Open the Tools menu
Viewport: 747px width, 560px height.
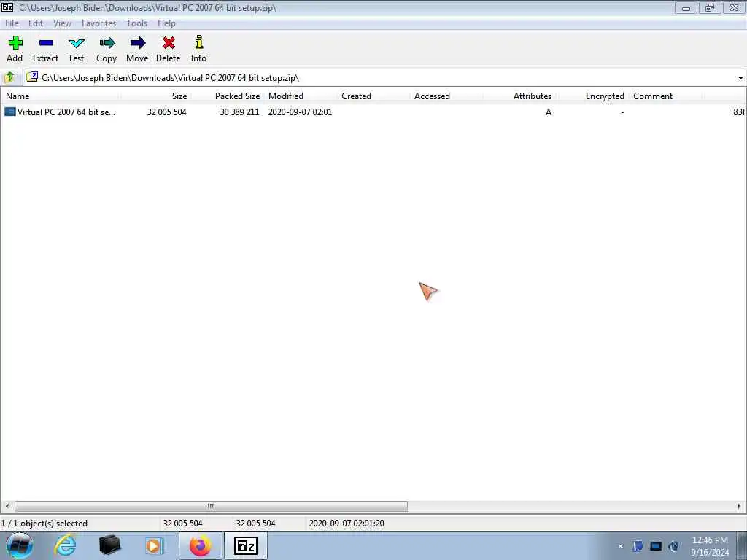click(136, 23)
